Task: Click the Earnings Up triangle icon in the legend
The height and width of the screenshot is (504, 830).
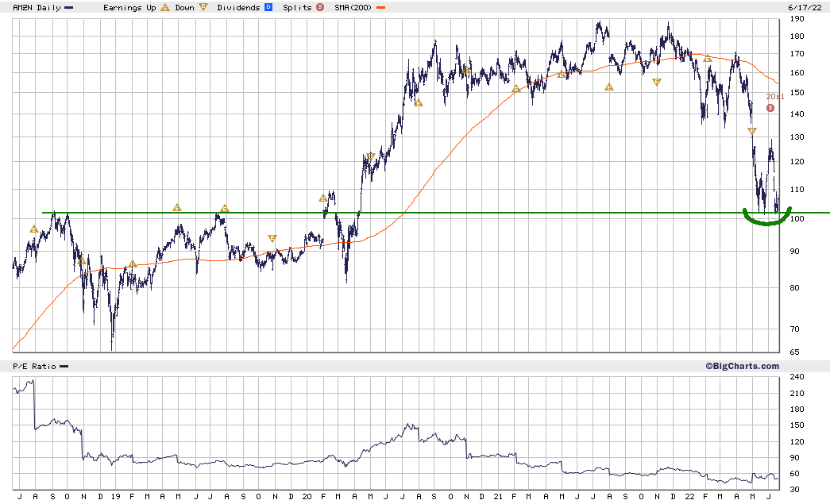Action: pos(165,7)
